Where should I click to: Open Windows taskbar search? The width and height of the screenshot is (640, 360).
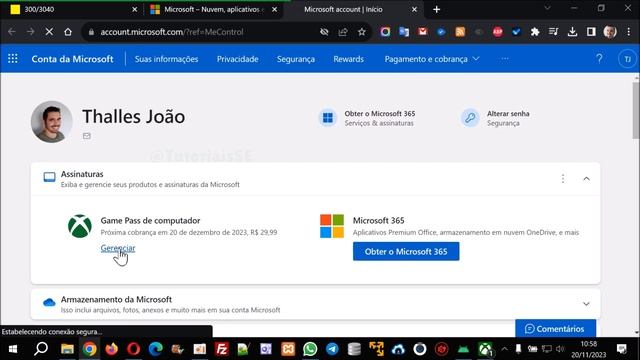(x=41, y=349)
